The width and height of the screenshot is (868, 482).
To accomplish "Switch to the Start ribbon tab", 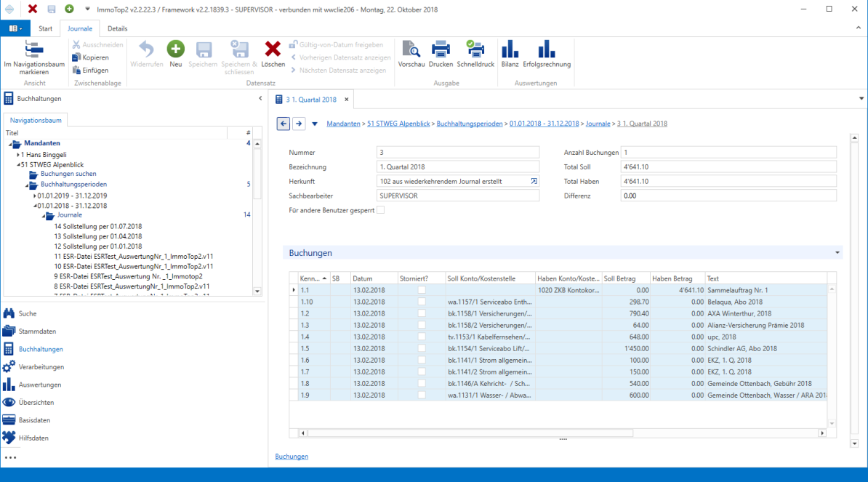I will coord(45,29).
